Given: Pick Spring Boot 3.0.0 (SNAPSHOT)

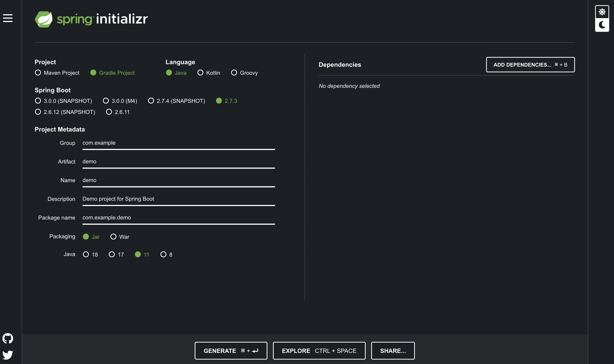Looking at the screenshot, I should point(38,101).
